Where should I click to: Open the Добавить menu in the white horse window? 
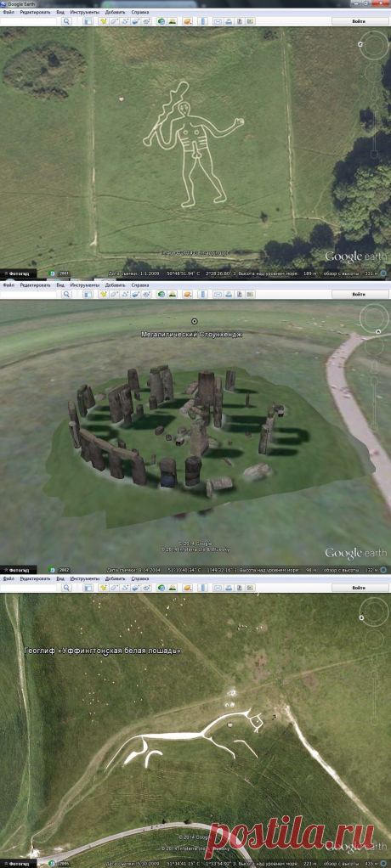point(116,578)
